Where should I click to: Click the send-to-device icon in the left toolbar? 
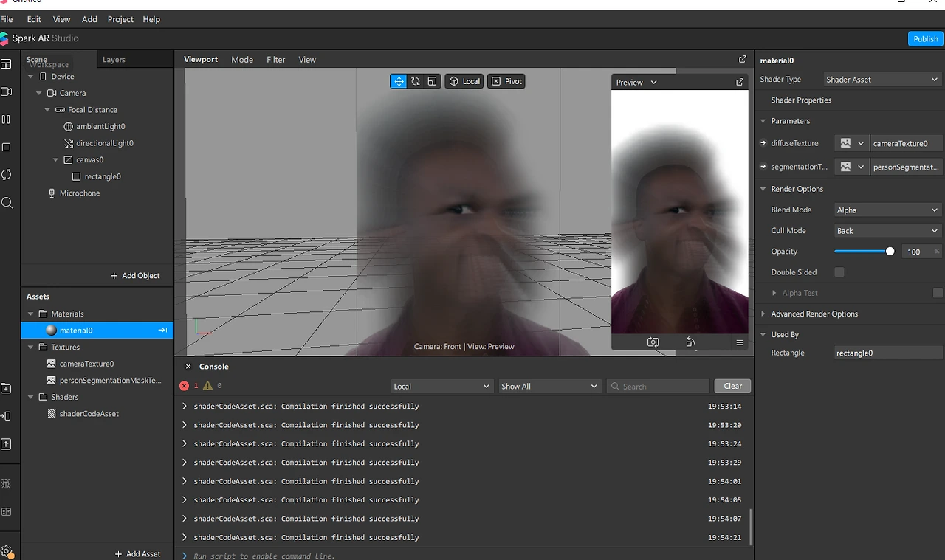click(x=7, y=416)
